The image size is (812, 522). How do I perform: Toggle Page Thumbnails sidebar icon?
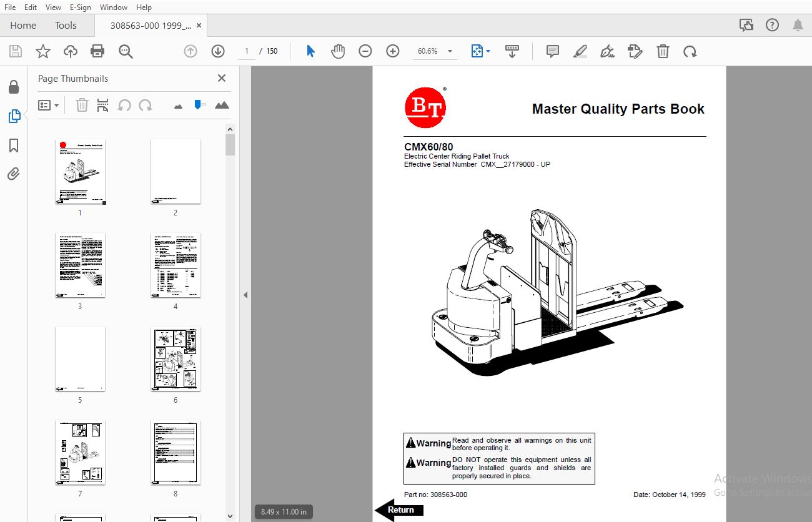click(14, 116)
